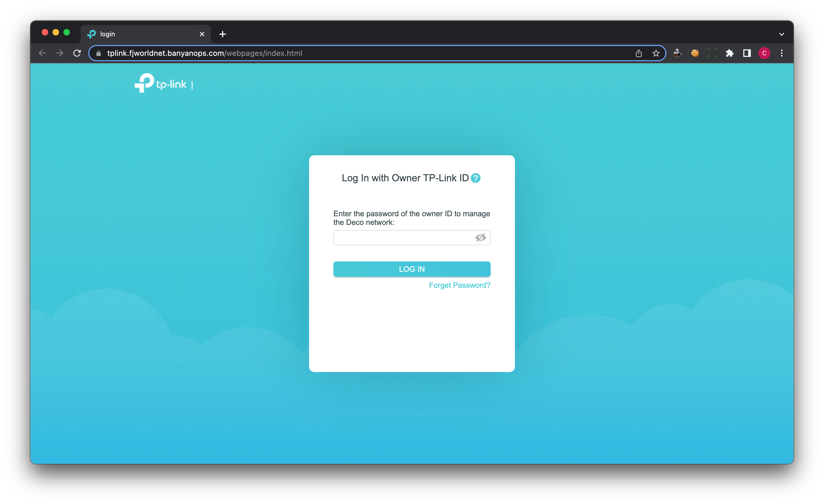View site info via lock icon

pyautogui.click(x=98, y=53)
